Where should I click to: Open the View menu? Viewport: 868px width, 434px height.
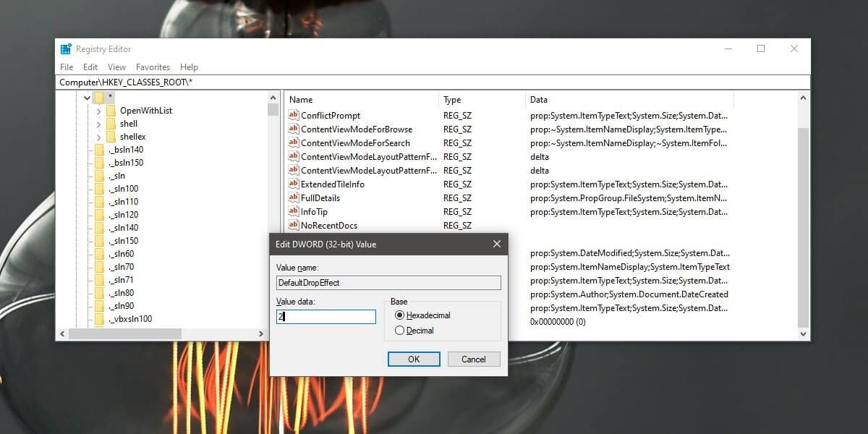(x=116, y=67)
